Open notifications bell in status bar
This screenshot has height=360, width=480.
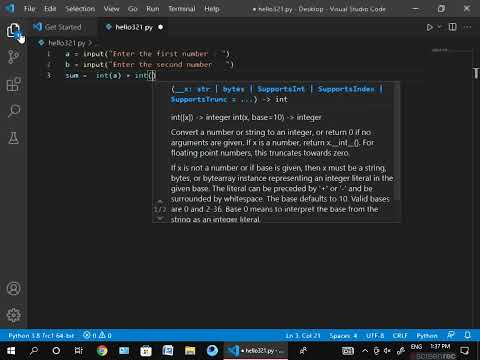coord(468,335)
